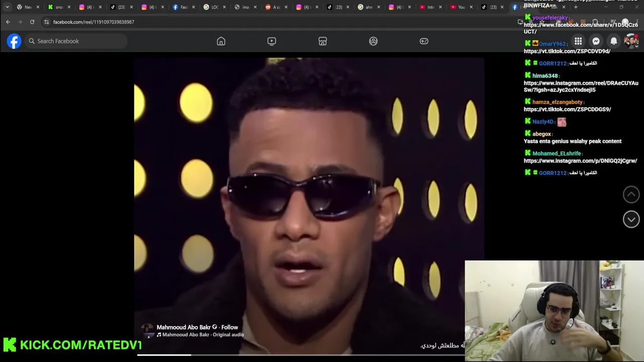Open Facebook Marketplace
The width and height of the screenshot is (644, 362).
[323, 41]
